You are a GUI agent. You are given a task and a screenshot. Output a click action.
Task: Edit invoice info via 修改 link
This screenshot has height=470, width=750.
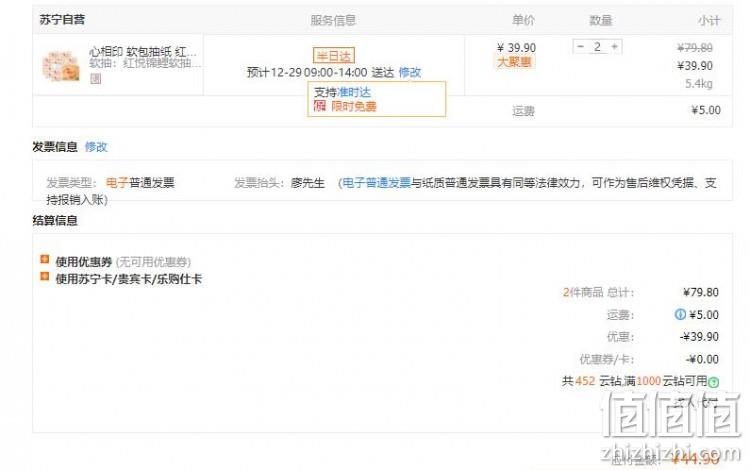tap(96, 147)
